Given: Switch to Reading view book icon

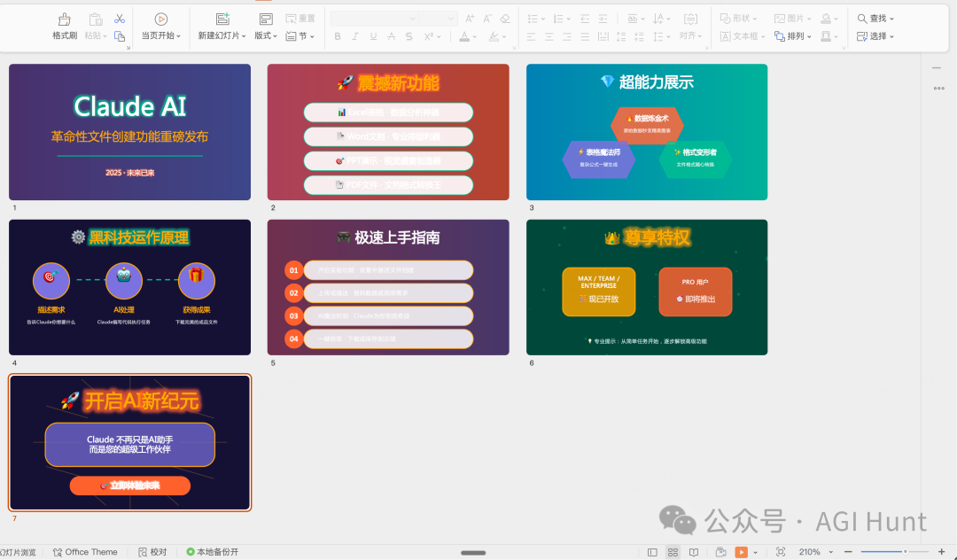Looking at the screenshot, I should click(694, 552).
